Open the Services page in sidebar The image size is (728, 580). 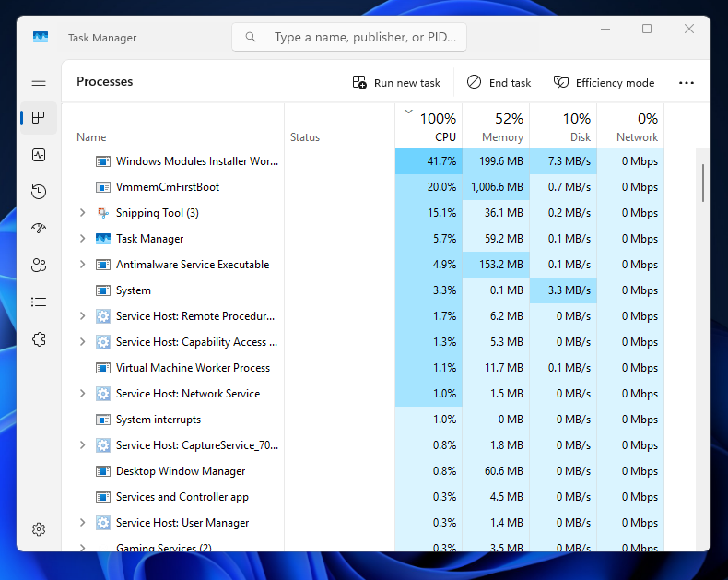(39, 339)
